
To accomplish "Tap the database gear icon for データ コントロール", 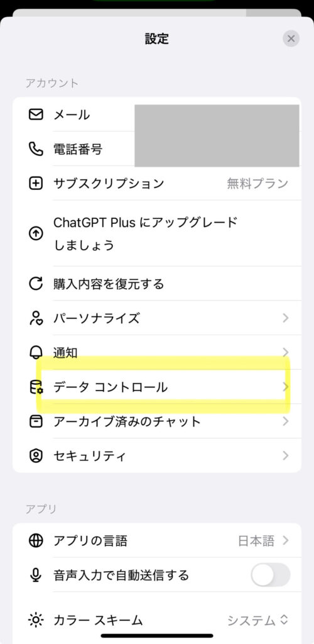I will (x=36, y=387).
